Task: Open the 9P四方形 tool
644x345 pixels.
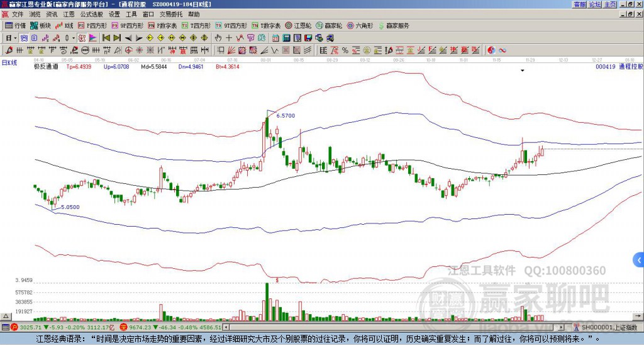Action: tap(127, 25)
